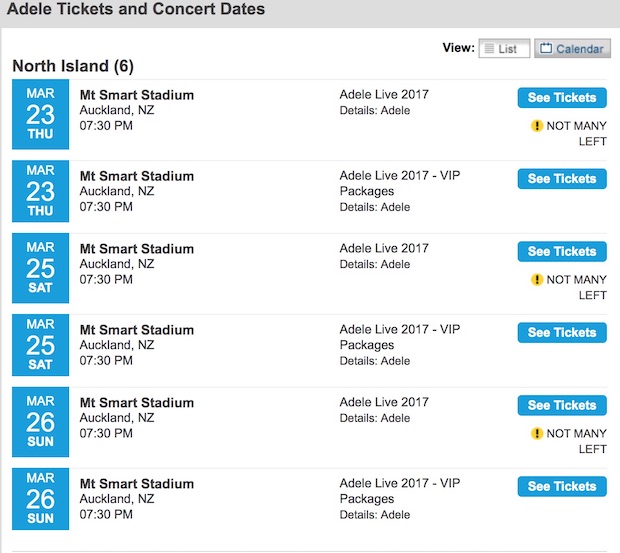Viewport: 620px width, 553px height.
Task: Click the Mar 25 Sat date badge, first listing
Action: (x=40, y=267)
